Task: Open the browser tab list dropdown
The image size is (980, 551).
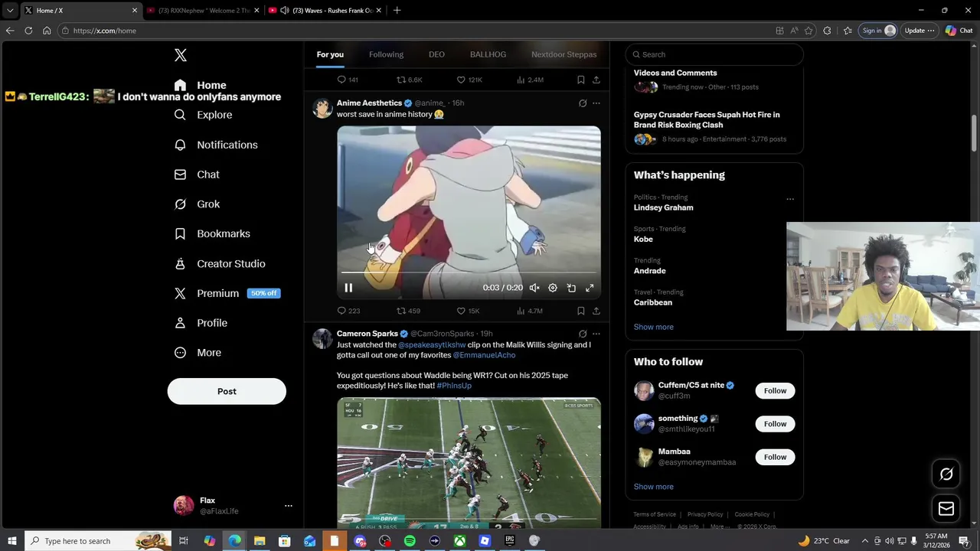Action: [x=10, y=11]
